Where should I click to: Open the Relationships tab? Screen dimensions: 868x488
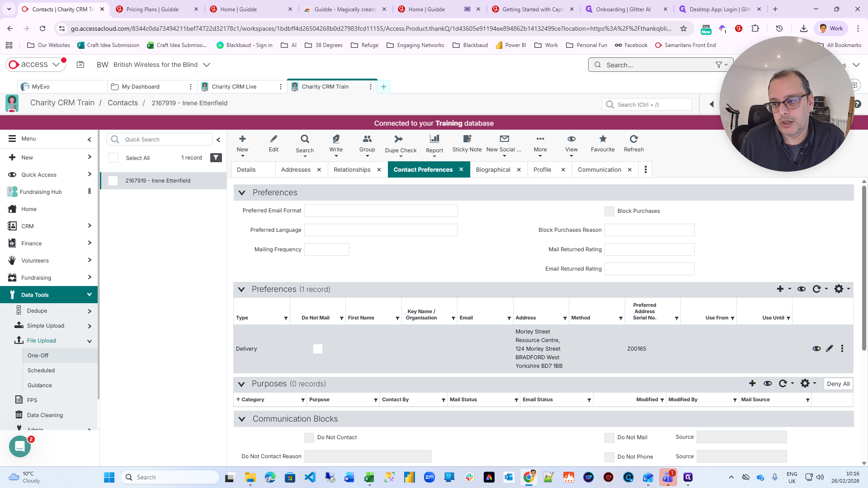coord(352,170)
